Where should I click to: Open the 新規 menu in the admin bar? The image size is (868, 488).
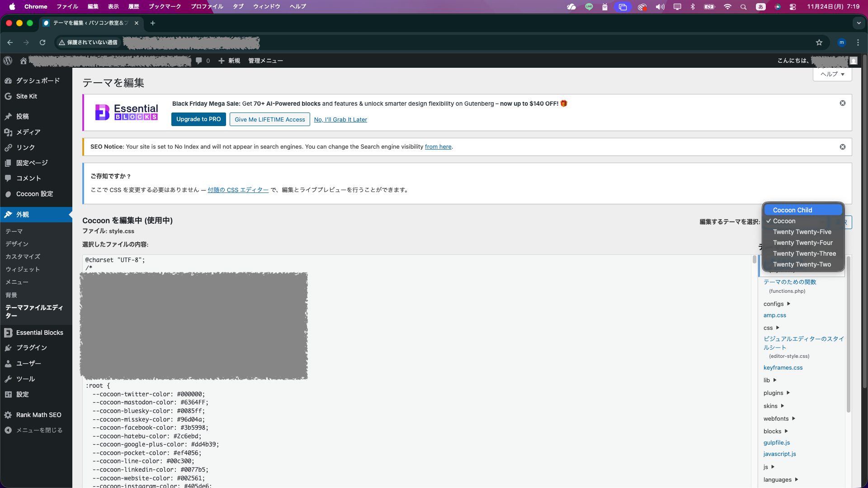229,61
